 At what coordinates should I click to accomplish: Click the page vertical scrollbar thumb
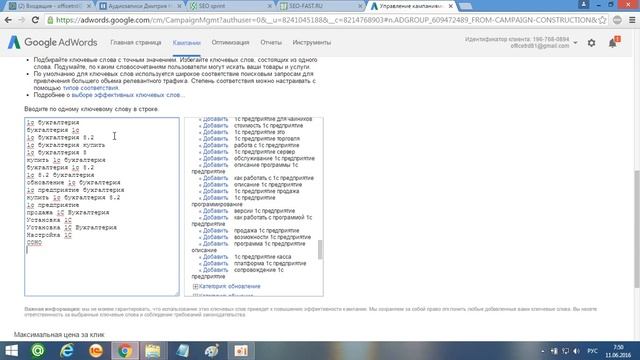coord(637,229)
